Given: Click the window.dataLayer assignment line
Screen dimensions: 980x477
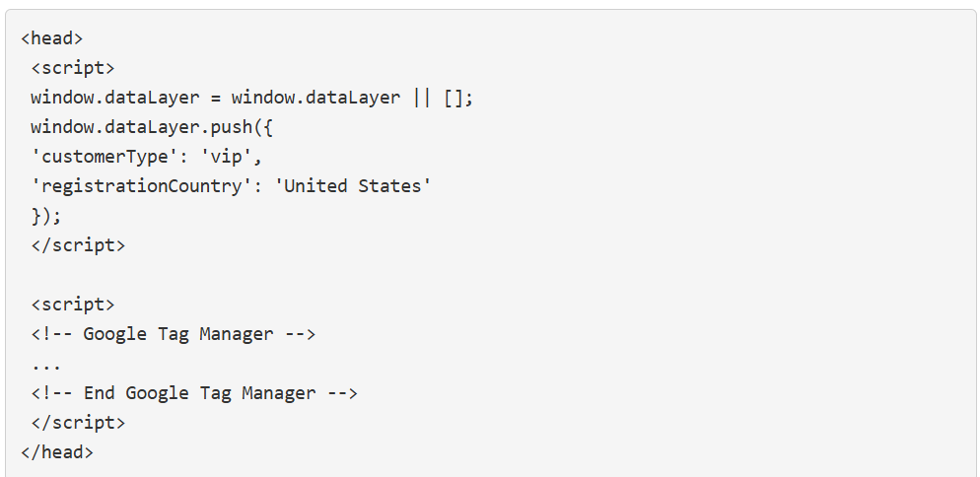Looking at the screenshot, I should click(x=252, y=99).
